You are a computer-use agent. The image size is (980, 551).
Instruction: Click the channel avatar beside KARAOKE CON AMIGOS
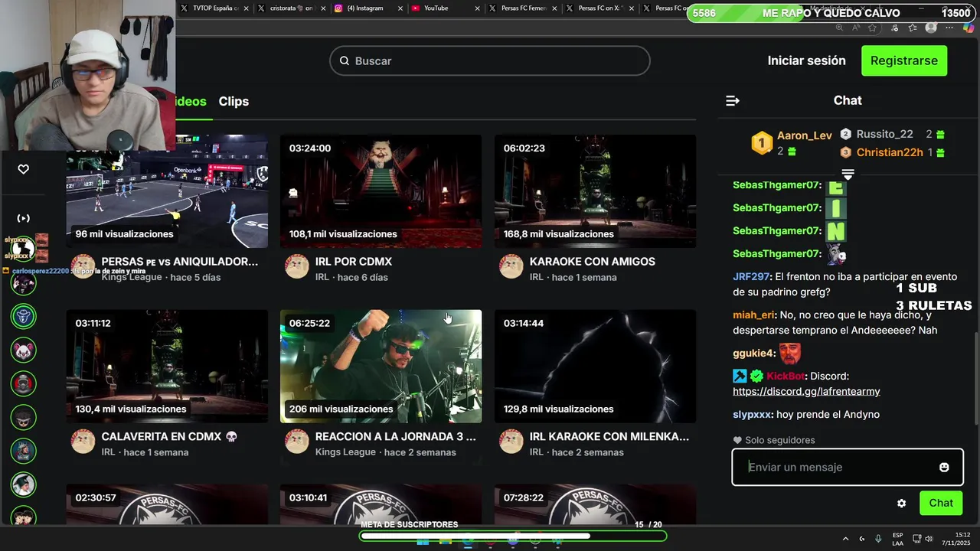click(511, 266)
